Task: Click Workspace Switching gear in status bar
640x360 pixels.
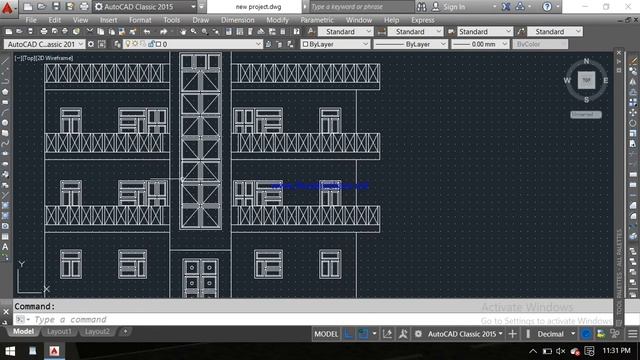Action: 418,334
